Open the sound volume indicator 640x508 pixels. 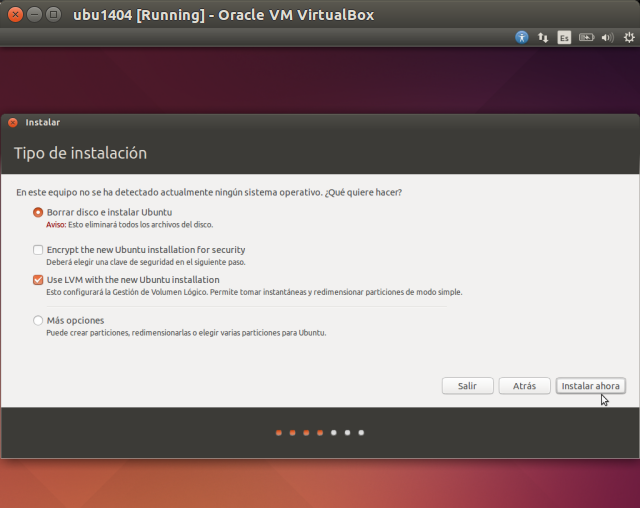(x=607, y=38)
